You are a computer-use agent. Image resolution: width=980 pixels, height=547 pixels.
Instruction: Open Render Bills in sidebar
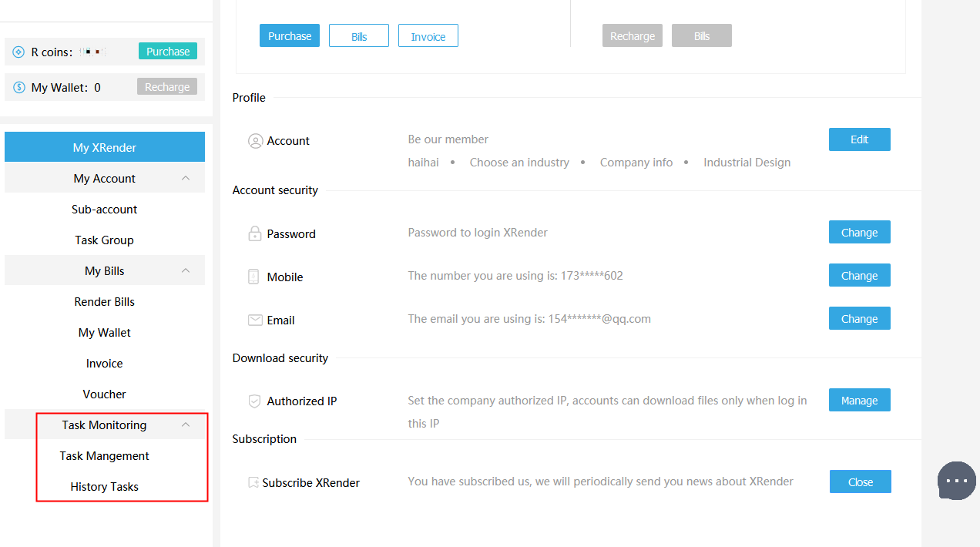[105, 302]
